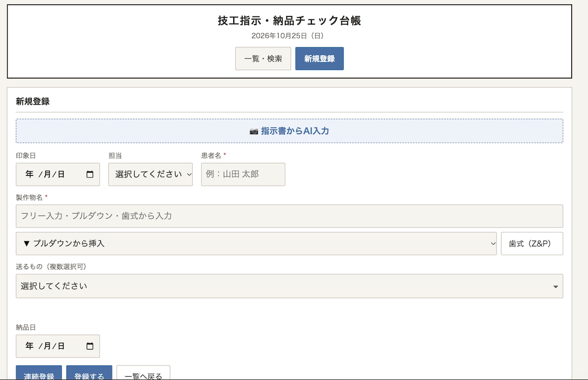Expand the プルダウンから挿入 dropdown
The width and height of the screenshot is (588, 380).
click(256, 244)
